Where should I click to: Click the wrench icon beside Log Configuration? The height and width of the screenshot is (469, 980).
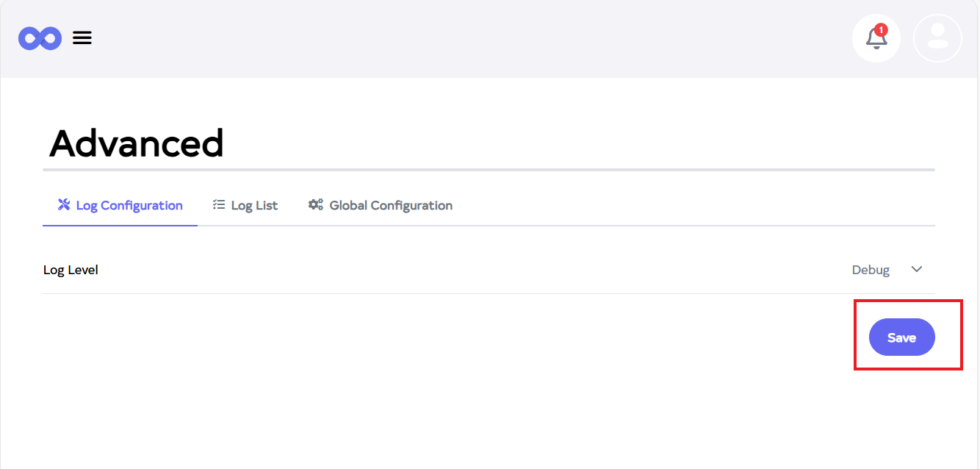[64, 205]
